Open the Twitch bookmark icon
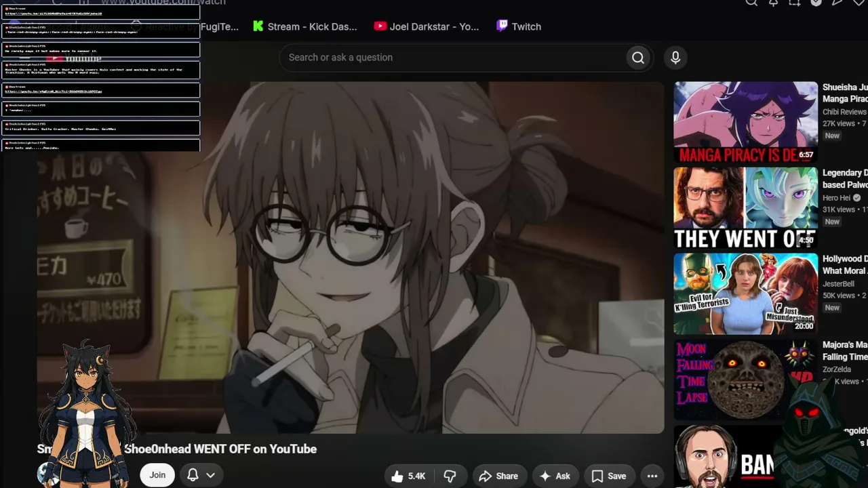868x488 pixels. 502,26
